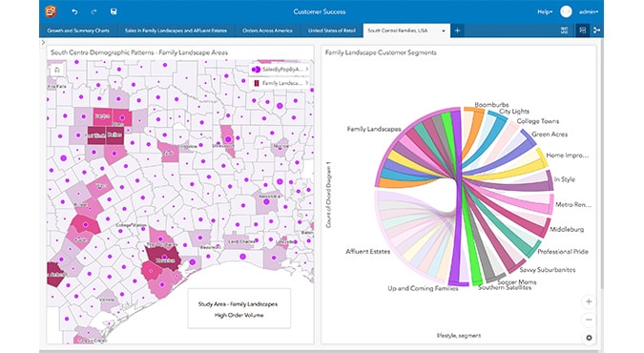Click the lifestyle, segment axis label

(458, 336)
